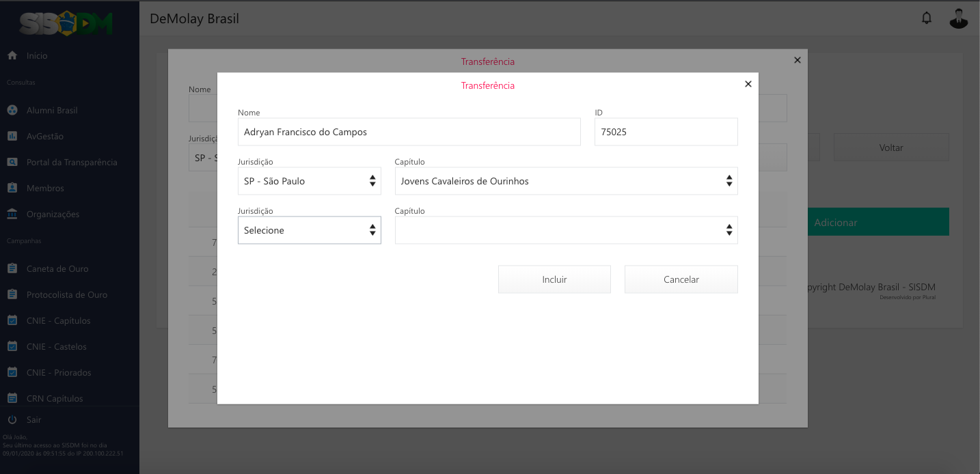Expand the Selecione jurisdiction dropdown
Image resolution: width=980 pixels, height=474 pixels.
click(x=309, y=230)
